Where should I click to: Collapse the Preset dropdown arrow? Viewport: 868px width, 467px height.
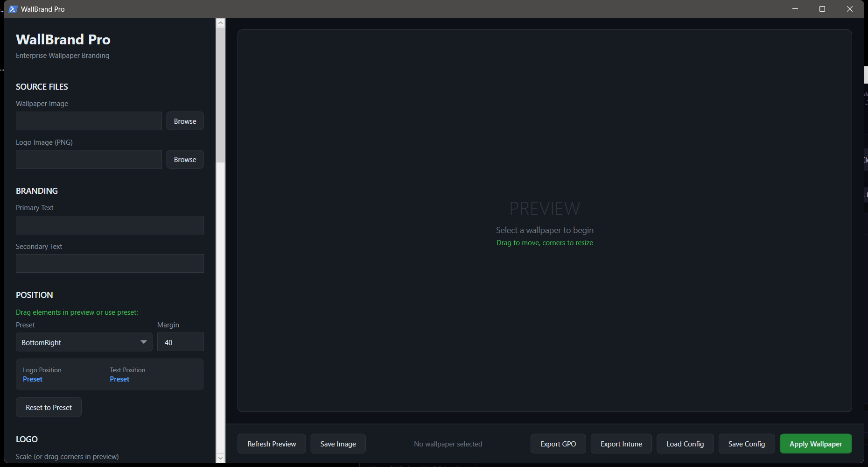click(x=144, y=342)
